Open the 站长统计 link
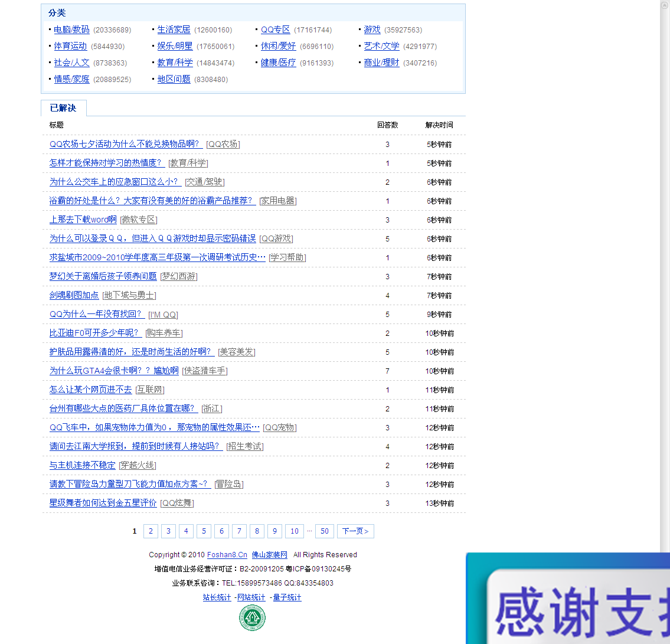 click(x=217, y=597)
